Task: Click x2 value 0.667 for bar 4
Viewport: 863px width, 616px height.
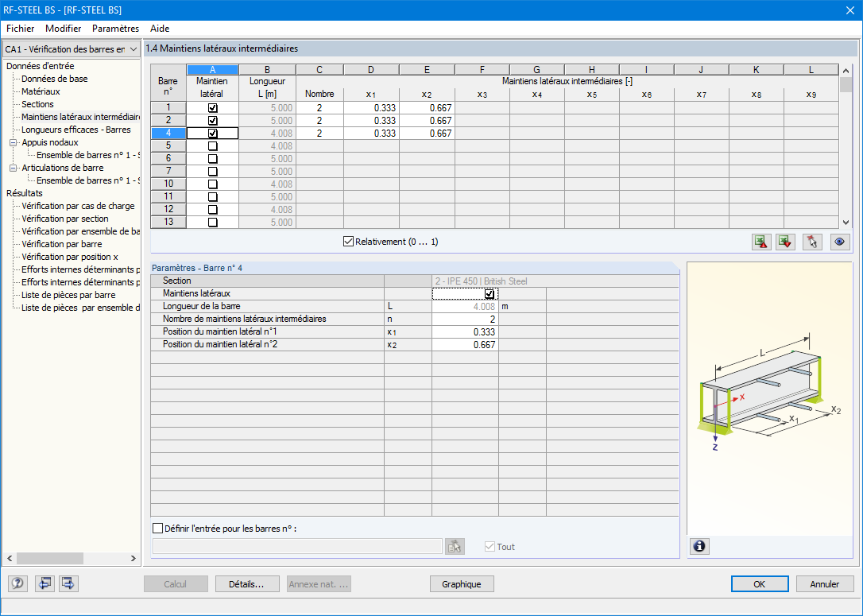Action: coord(427,134)
